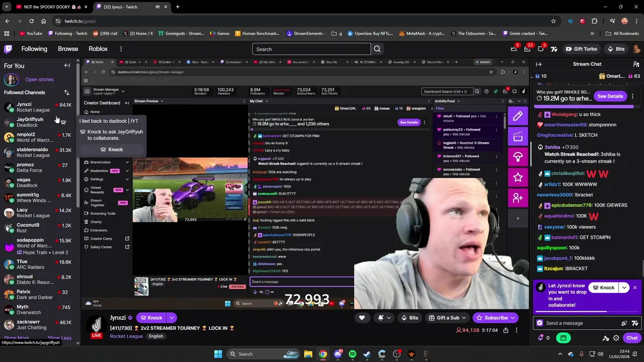Open Whispers chat bubble icon

point(541,49)
